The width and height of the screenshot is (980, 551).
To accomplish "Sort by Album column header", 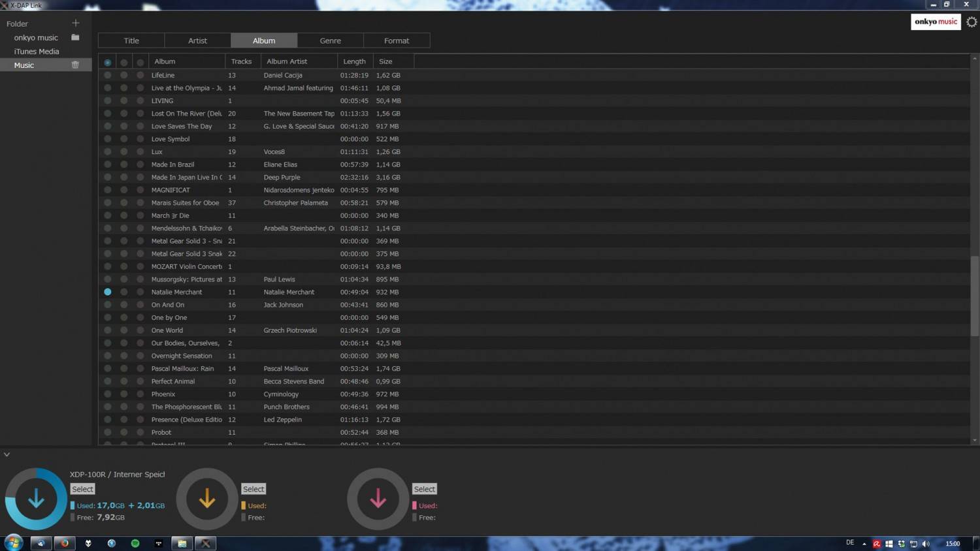I will (x=187, y=61).
